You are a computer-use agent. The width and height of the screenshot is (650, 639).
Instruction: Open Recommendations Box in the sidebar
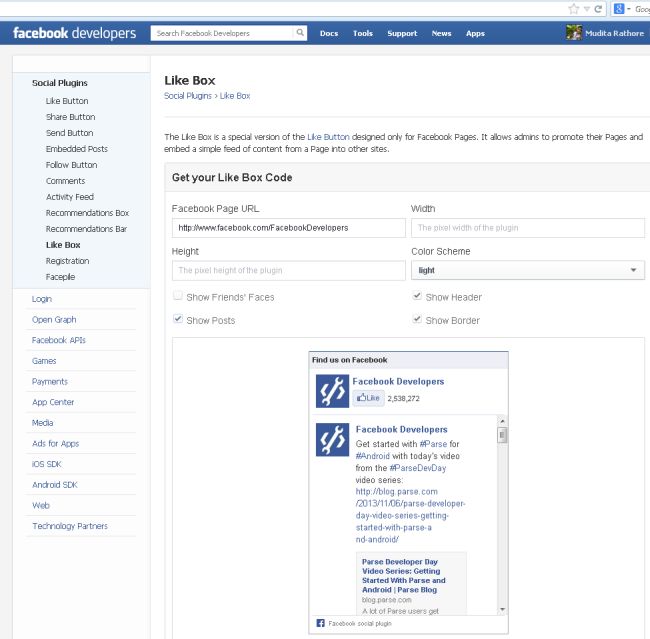[87, 213]
